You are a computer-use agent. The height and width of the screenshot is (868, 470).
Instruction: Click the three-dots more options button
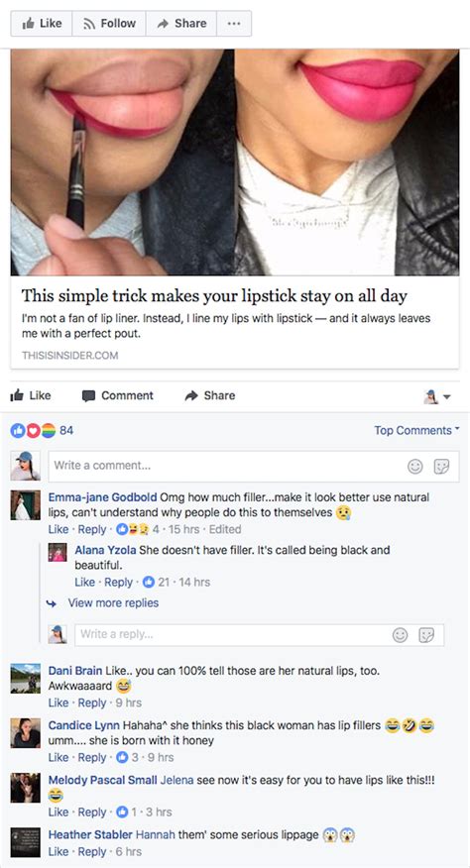coord(234,23)
